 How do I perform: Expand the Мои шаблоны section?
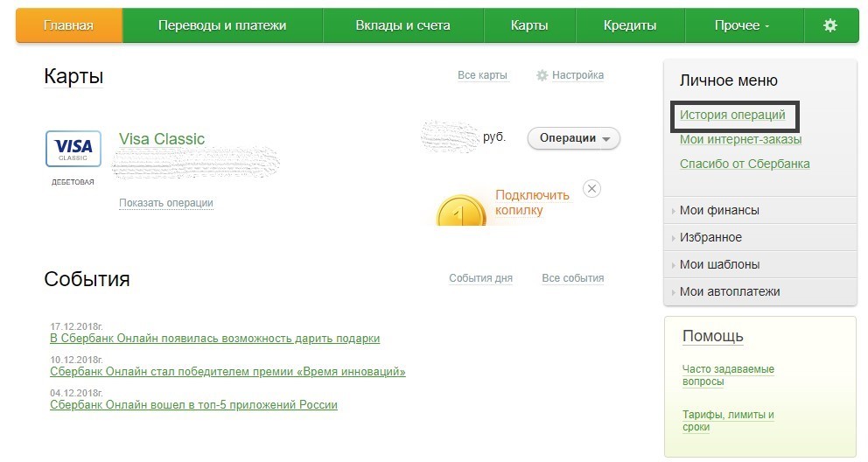point(760,264)
